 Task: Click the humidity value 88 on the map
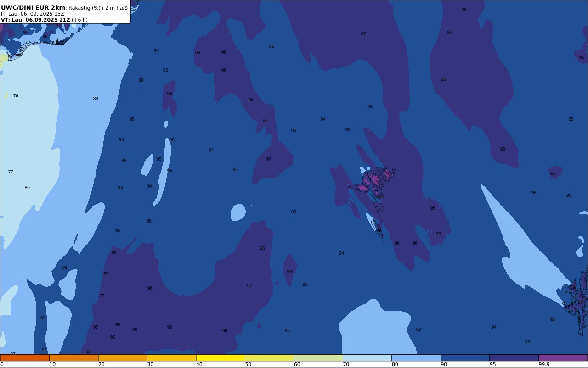[x=96, y=99]
